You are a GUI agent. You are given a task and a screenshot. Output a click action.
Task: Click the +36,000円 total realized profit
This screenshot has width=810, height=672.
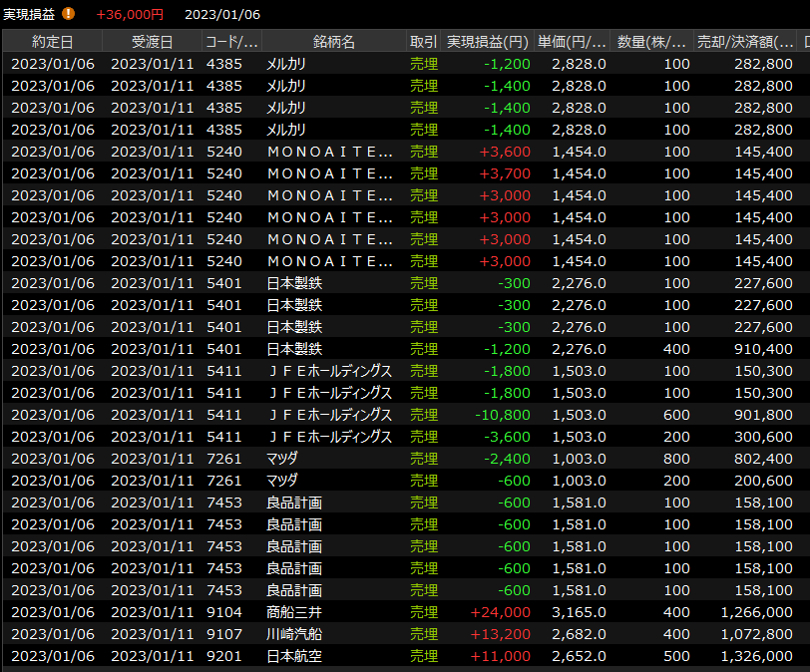130,14
